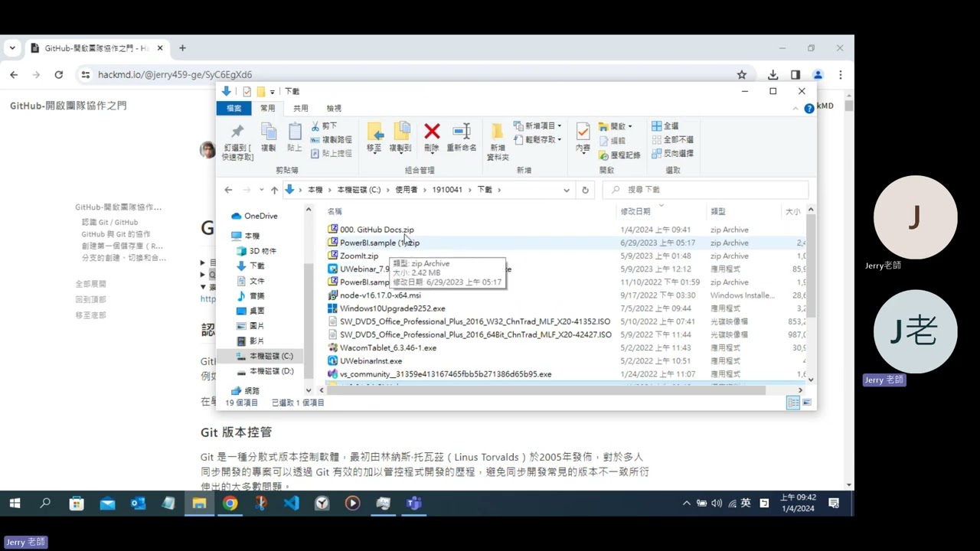Click the 內容 properties icon
Image resolution: width=980 pixels, height=551 pixels.
pos(583,132)
